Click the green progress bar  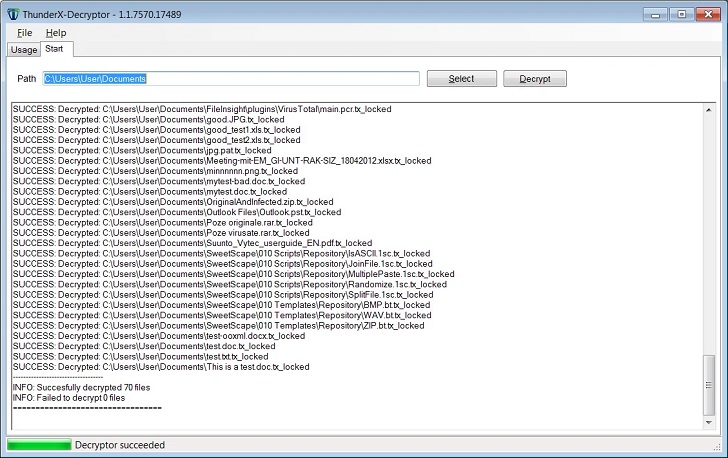tap(39, 445)
